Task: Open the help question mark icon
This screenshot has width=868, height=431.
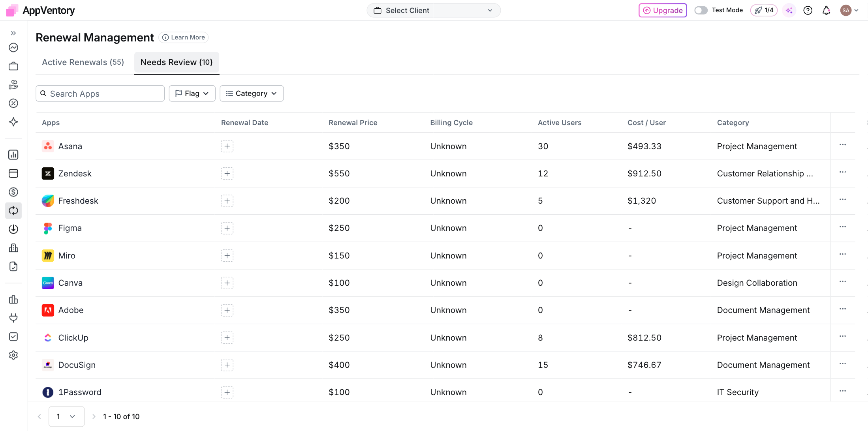Action: coord(808,10)
